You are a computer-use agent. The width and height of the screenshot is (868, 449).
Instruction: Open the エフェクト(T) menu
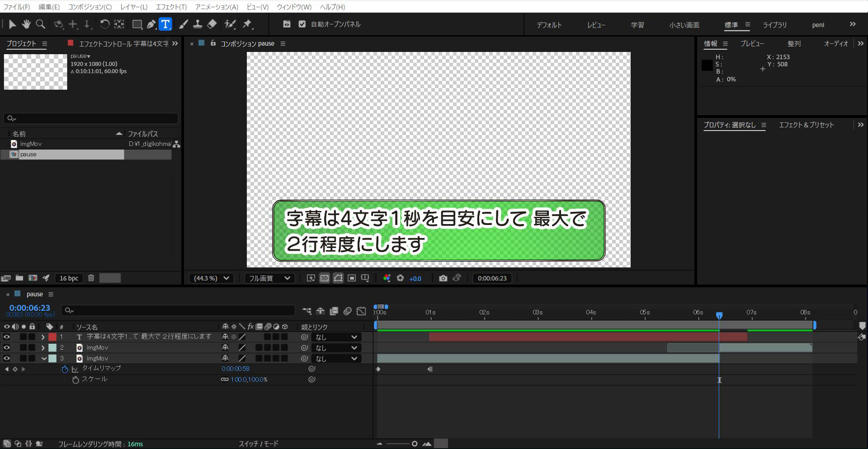(171, 7)
